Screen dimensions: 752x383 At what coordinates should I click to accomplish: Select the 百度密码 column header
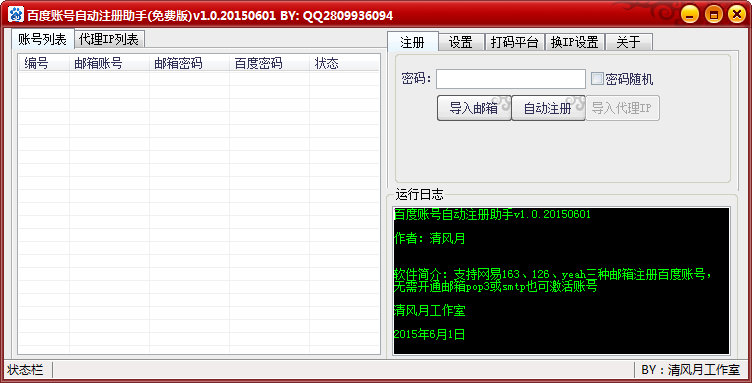point(270,63)
